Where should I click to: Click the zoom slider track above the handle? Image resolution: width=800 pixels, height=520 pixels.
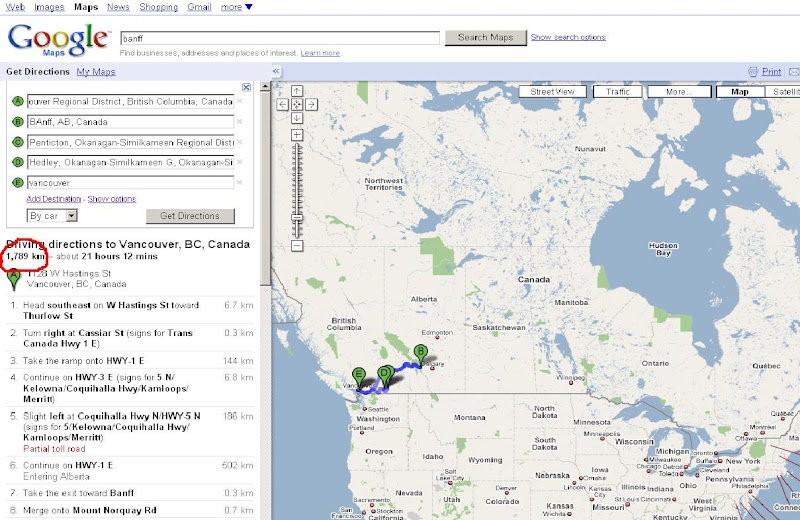point(297,179)
